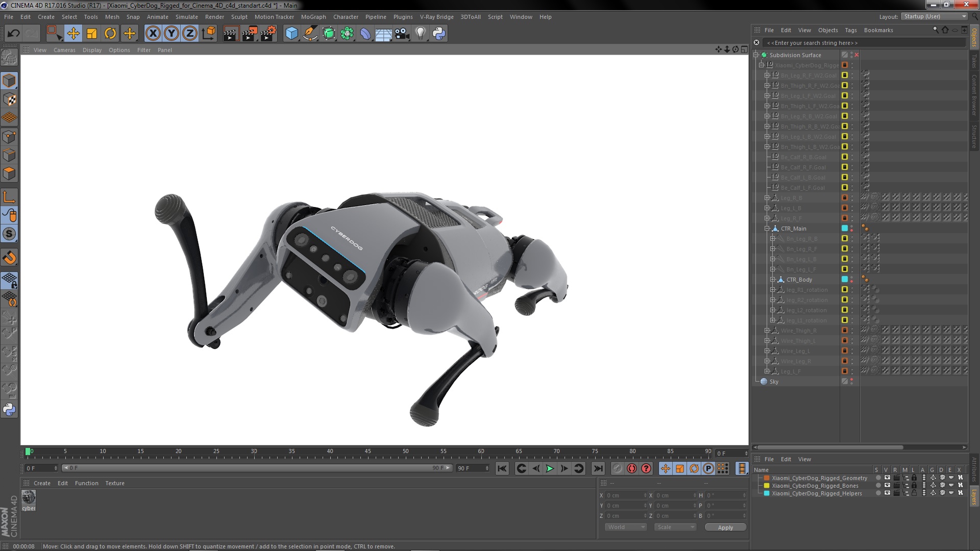Screen dimensions: 980x551
Task: Expand the Leg_R_B tree node
Action: point(767,198)
